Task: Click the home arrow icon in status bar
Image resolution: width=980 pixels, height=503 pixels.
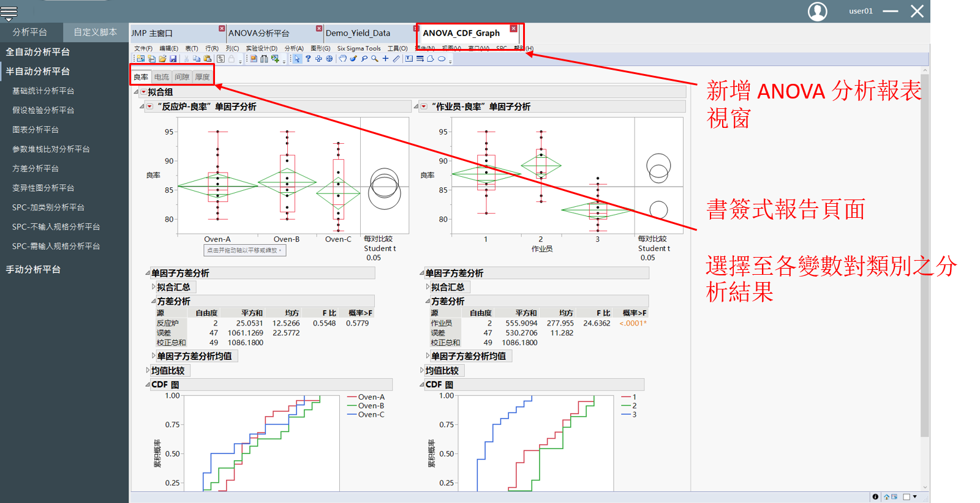Action: (886, 497)
